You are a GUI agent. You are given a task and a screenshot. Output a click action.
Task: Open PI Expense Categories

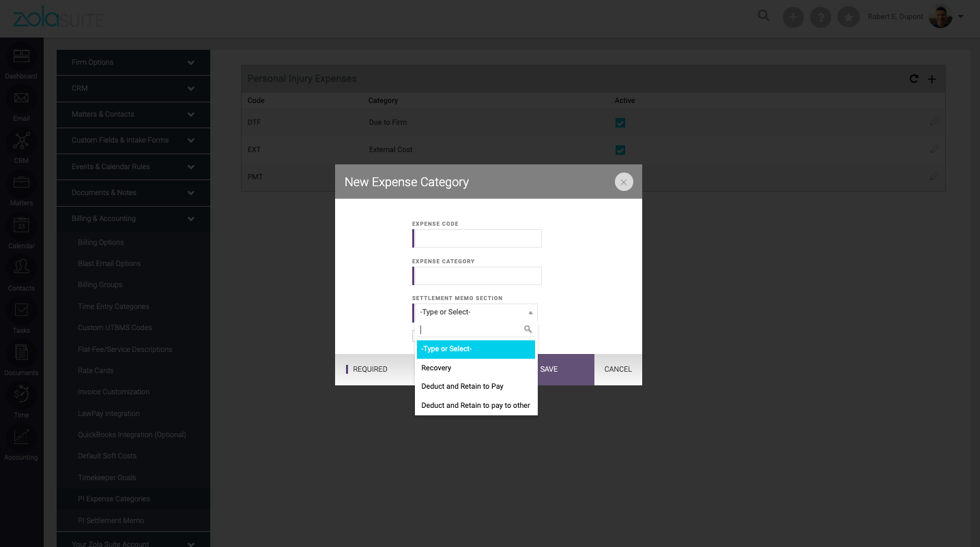coord(114,499)
